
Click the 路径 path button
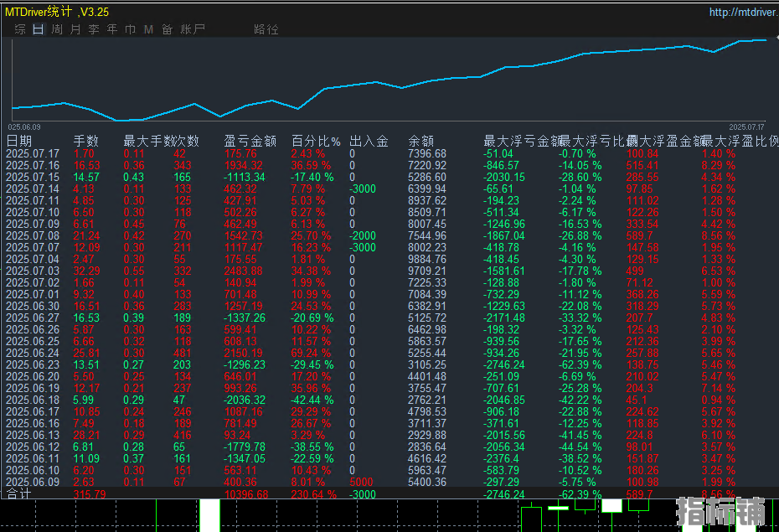[x=266, y=29]
